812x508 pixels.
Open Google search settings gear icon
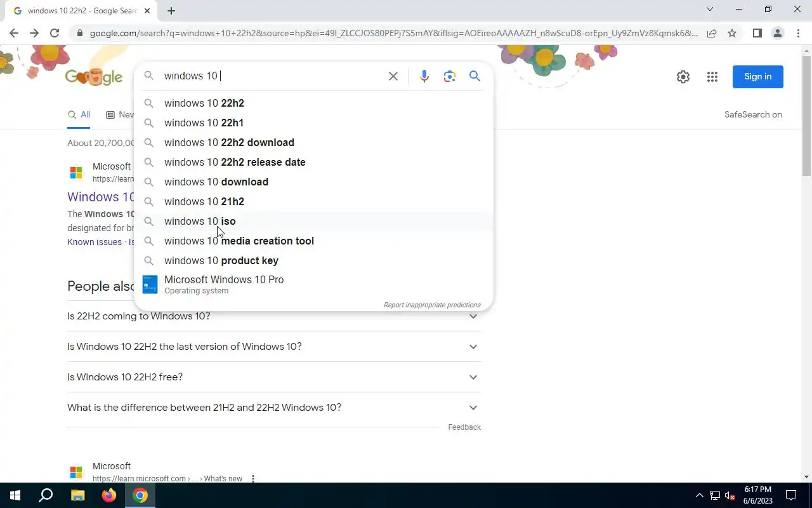pos(683,77)
